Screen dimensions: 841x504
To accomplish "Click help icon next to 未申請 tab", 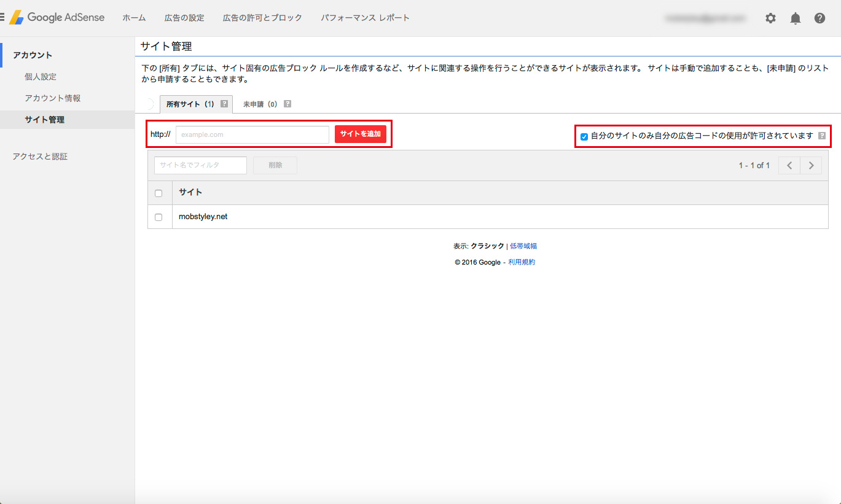I will (288, 104).
